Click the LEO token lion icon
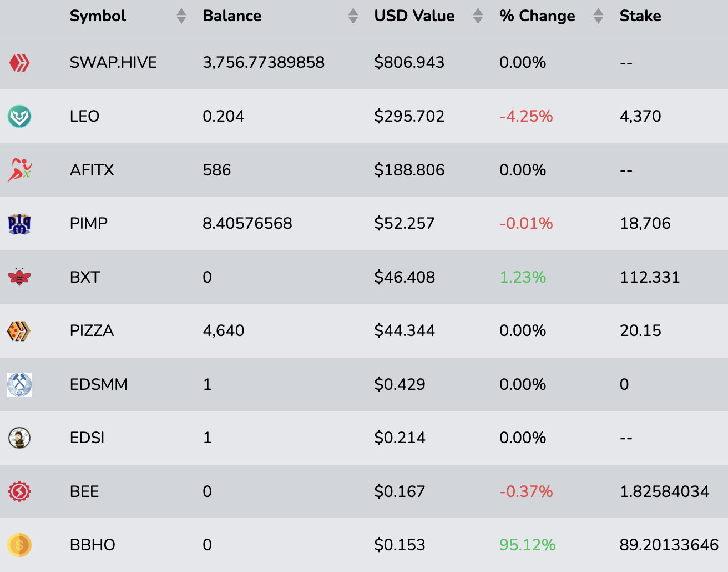The width and height of the screenshot is (728, 572). tap(19, 117)
